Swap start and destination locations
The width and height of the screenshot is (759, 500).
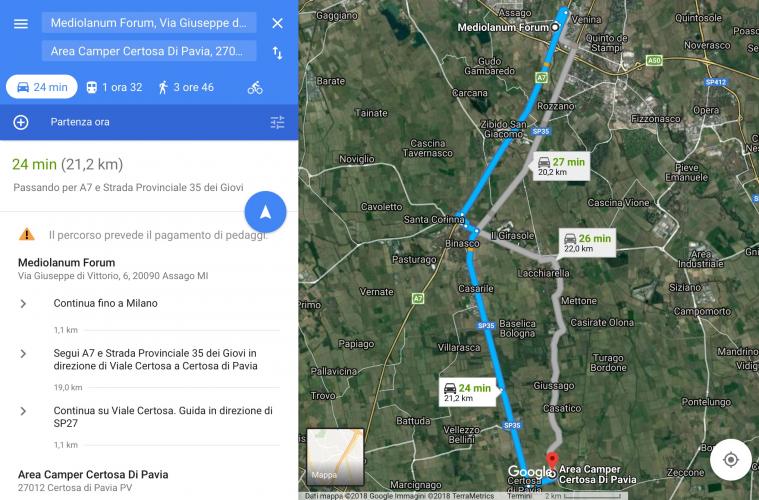click(277, 53)
